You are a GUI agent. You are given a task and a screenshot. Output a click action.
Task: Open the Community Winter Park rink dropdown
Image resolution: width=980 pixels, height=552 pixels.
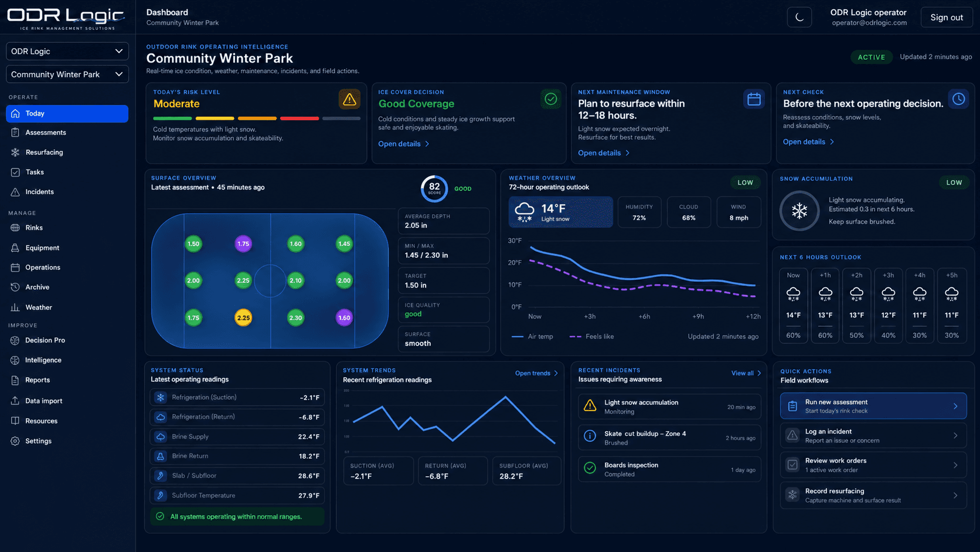[x=67, y=74]
